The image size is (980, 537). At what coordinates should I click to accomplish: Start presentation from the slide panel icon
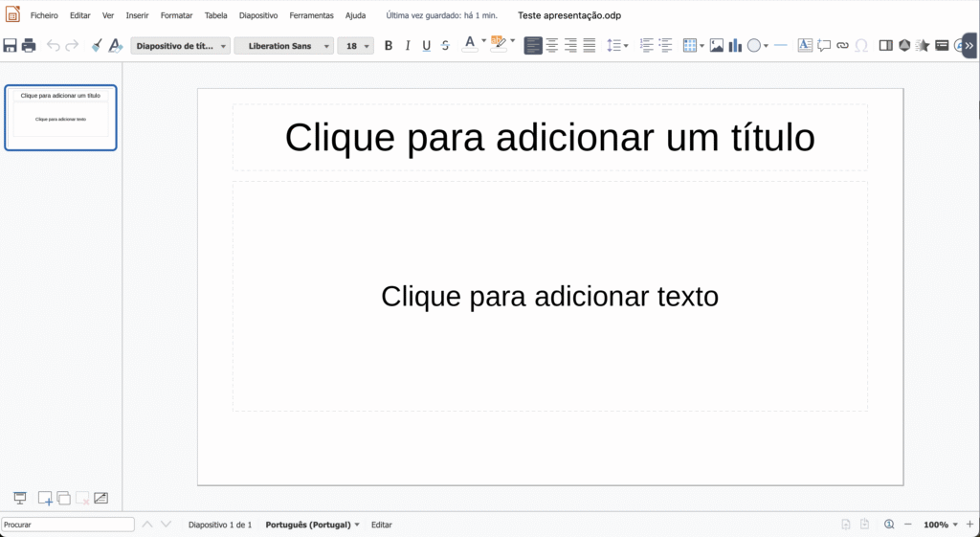pos(20,498)
